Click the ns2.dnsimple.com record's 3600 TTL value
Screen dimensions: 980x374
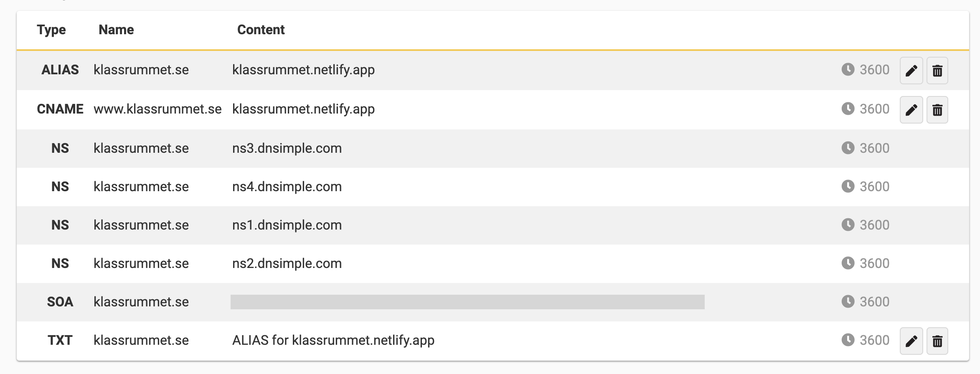[874, 263]
